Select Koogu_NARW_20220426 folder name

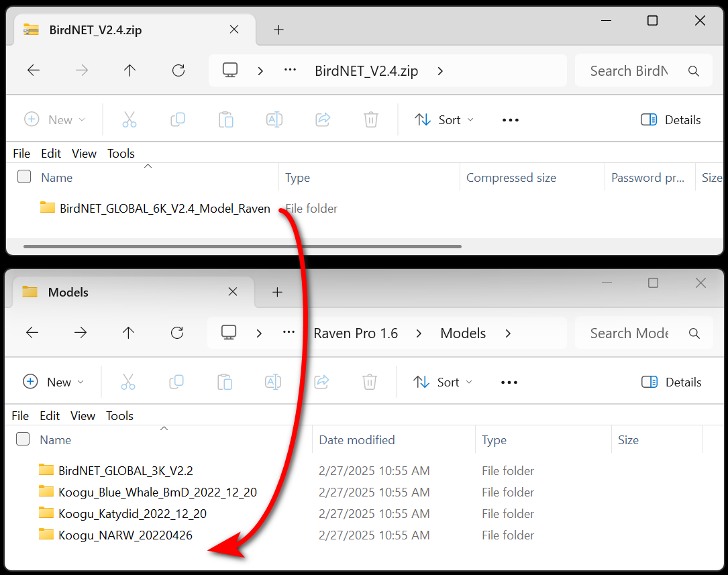[125, 535]
